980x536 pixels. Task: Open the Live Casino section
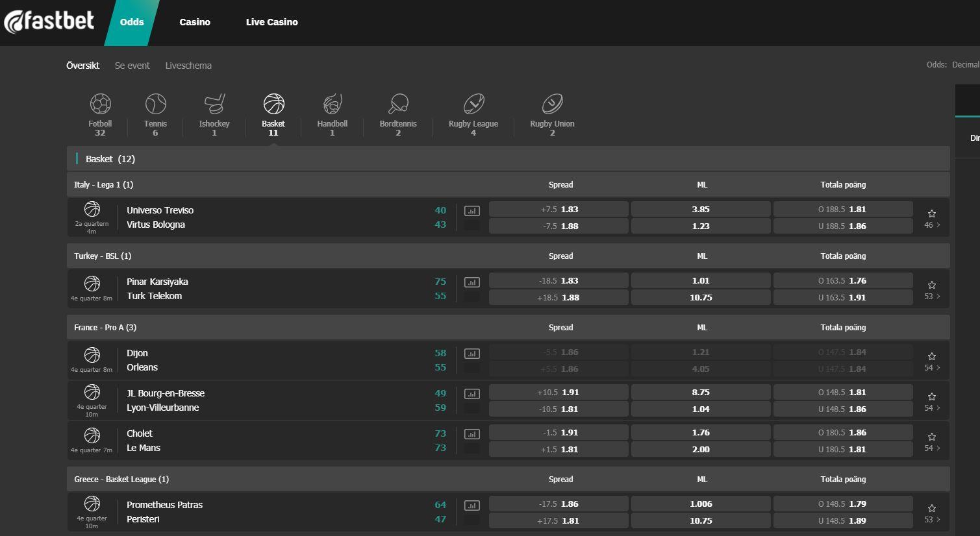tap(271, 21)
